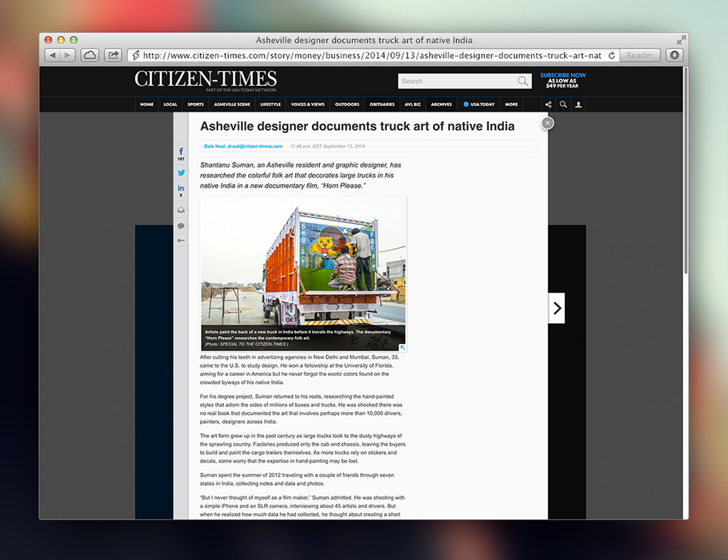Viewport: 728px width, 560px height.
Task: Share the article on Facebook
Action: point(181,154)
